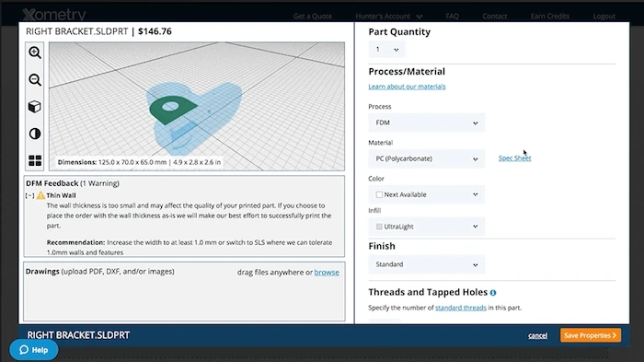This screenshot has width=644, height=362.
Task: Click the Save Properties button
Action: [x=591, y=335]
